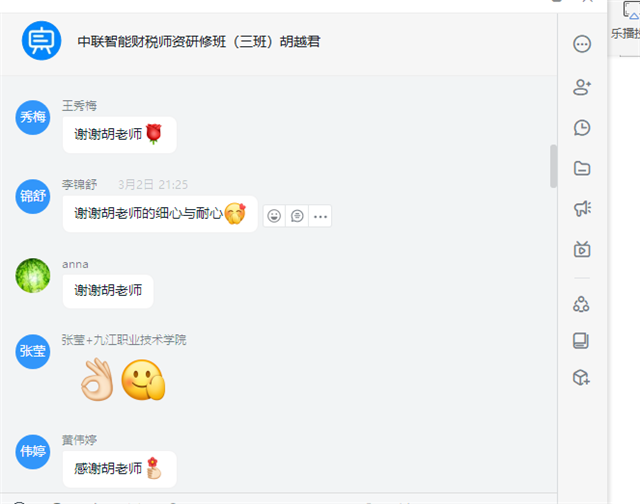This screenshot has height=504, width=640.
Task: Open chat history clock icon
Action: pyautogui.click(x=582, y=128)
